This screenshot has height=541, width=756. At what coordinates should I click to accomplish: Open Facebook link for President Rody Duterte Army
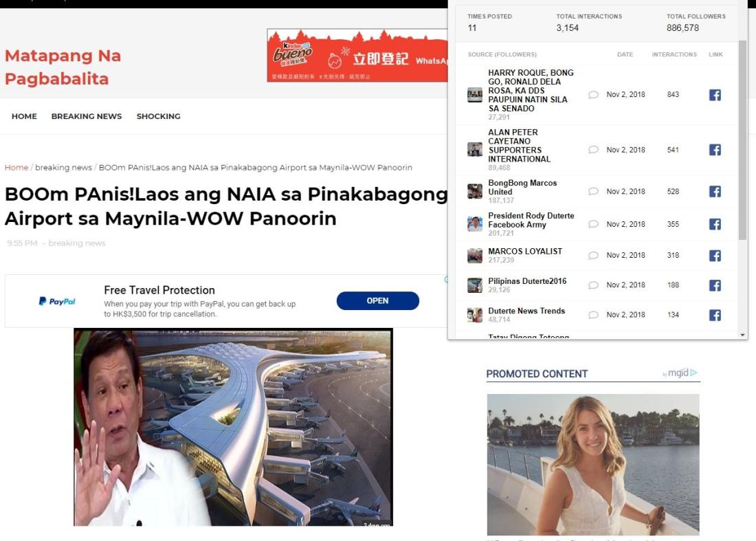tap(715, 224)
